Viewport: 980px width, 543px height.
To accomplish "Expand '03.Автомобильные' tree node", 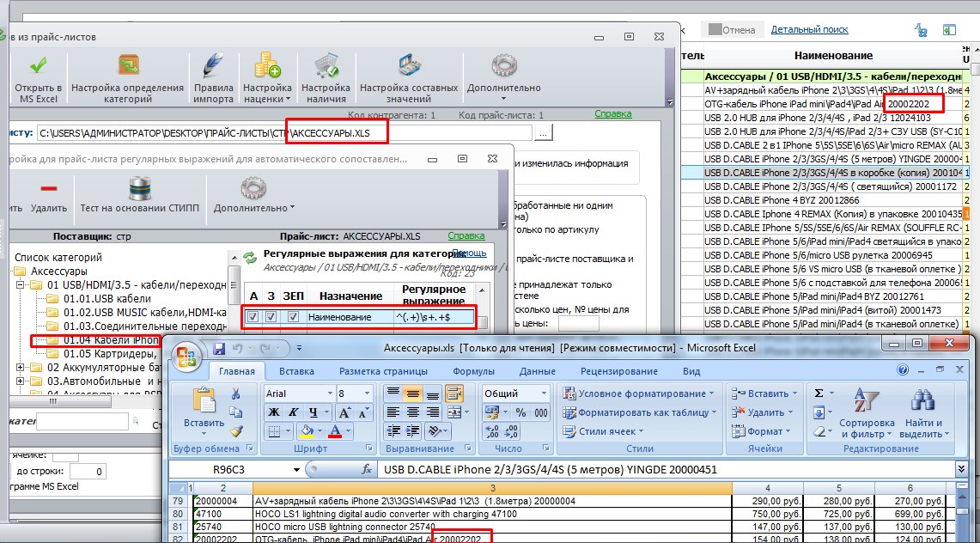I will [20, 381].
